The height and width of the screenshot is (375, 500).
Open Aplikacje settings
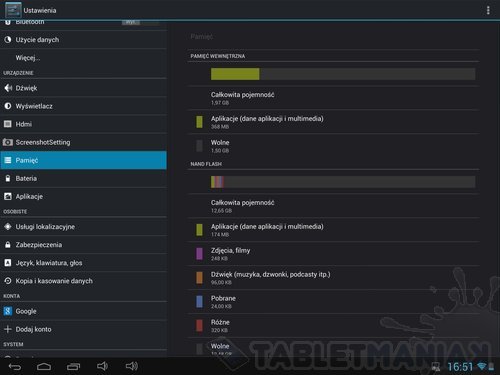point(83,196)
